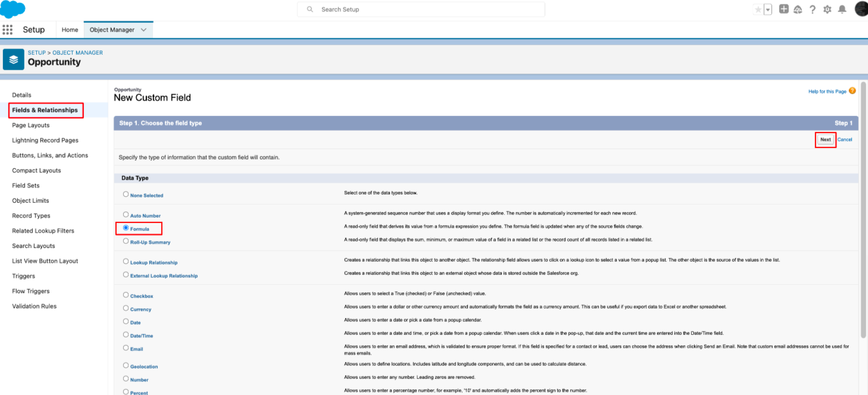Open Flow Triggers section

point(30,291)
